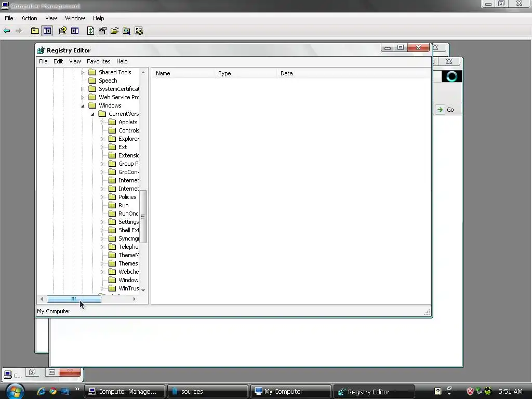Viewport: 532px width, 399px height.
Task: Click the open-folder toolbar icon
Action: [115, 31]
